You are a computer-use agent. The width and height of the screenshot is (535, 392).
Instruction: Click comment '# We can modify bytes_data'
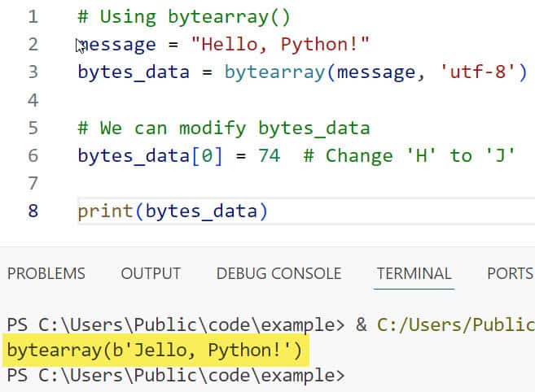224,128
